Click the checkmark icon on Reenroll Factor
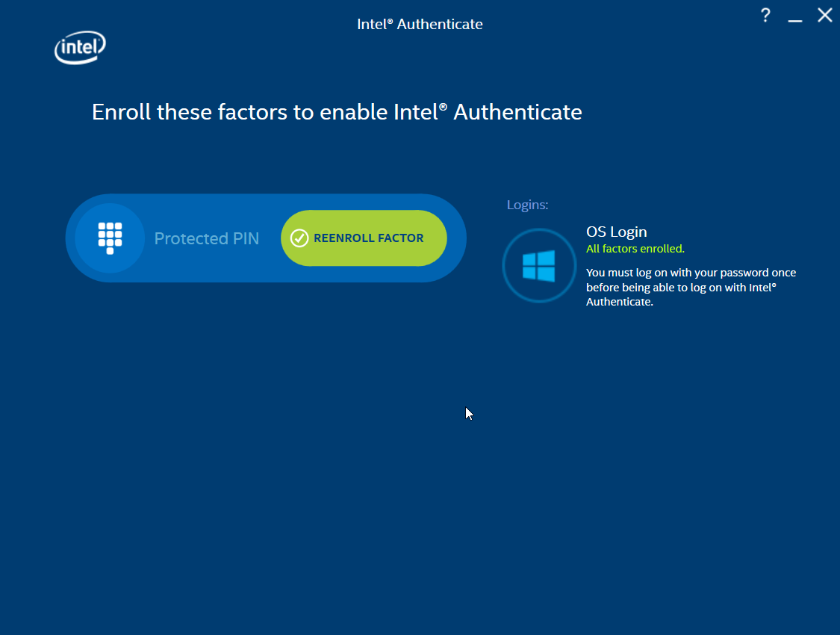 [x=299, y=238]
